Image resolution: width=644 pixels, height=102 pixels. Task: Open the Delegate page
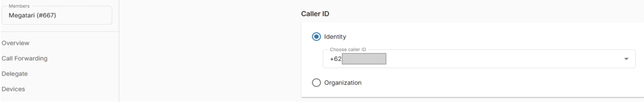coord(15,74)
